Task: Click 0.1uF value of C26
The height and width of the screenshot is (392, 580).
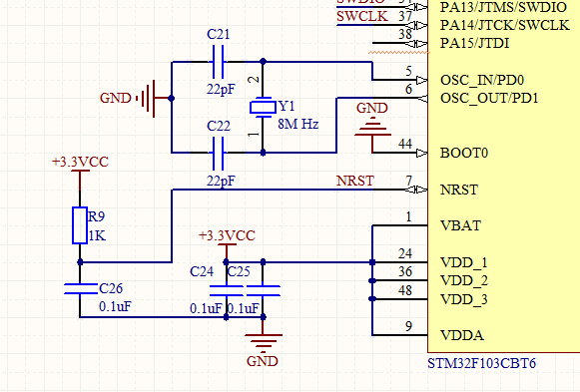Action: click(115, 306)
